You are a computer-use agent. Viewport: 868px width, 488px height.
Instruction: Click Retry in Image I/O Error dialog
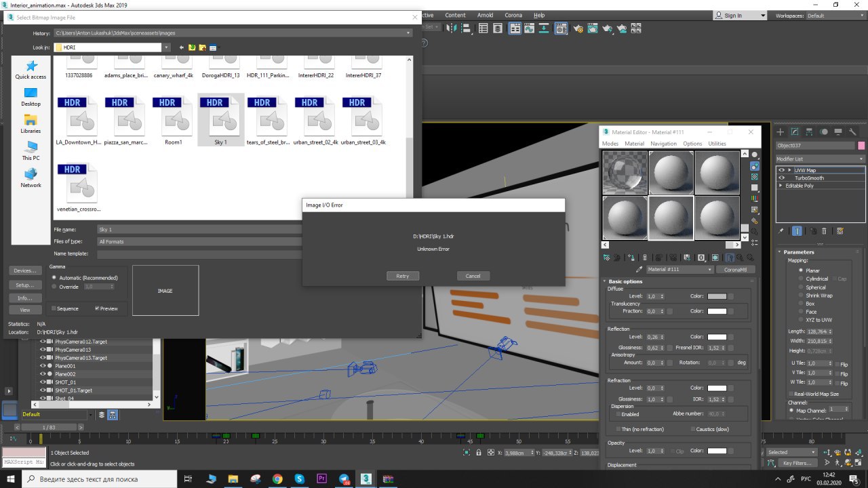tap(403, 276)
